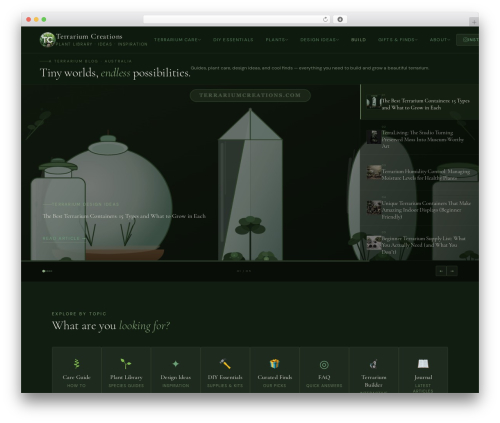Click the Terrarium Creations TC logo

coord(47,40)
